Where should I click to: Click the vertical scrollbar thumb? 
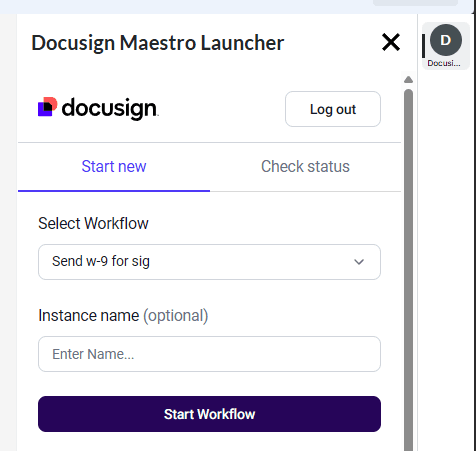408,269
